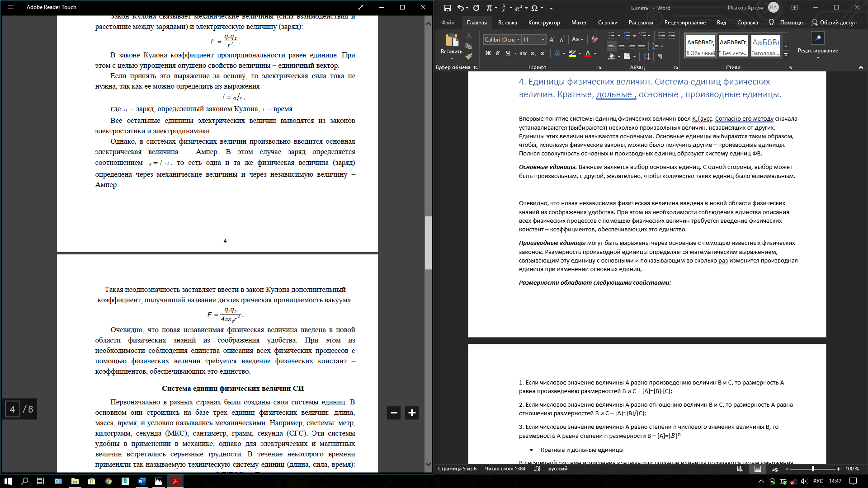868x488 pixels.
Task: Save the Word document via Quick Access
Action: [447, 8]
